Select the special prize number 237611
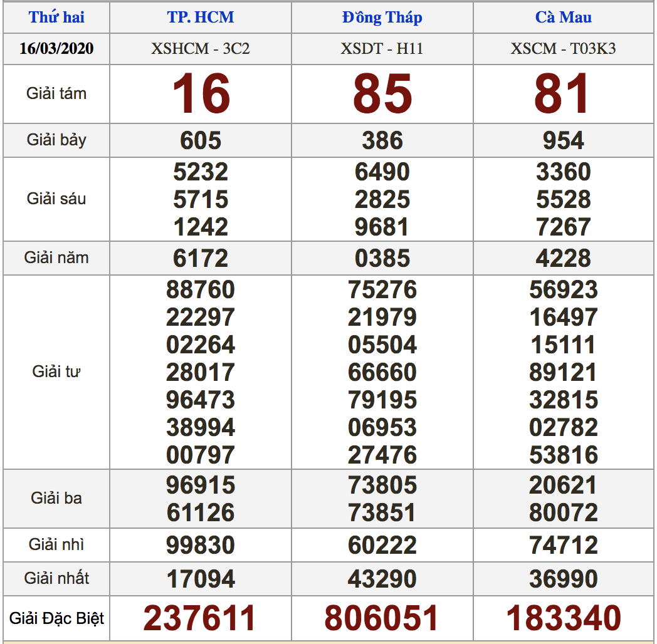 (201, 618)
